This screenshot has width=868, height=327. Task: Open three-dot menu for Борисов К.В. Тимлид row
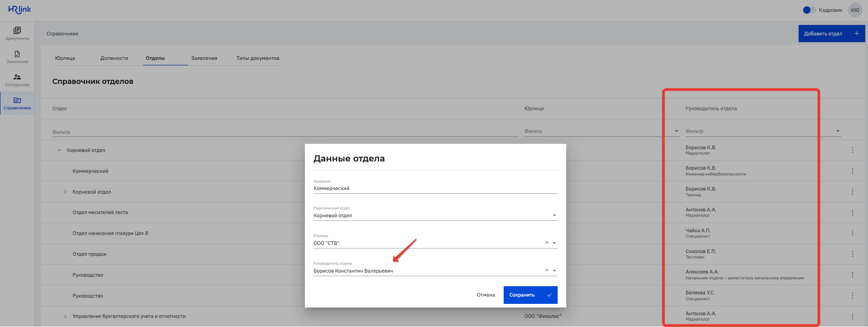coord(853,192)
